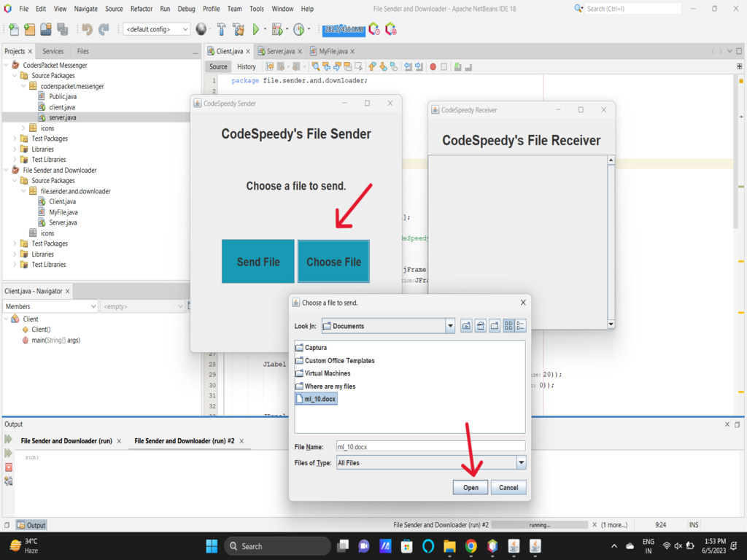The image size is (747, 560).
Task: Click the Open Project toolbar icon
Action: tap(46, 29)
